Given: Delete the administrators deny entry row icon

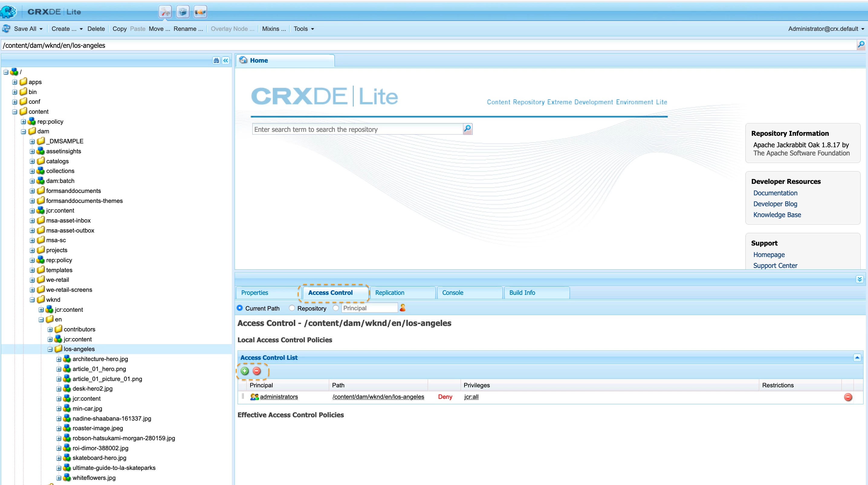Looking at the screenshot, I should [x=848, y=397].
